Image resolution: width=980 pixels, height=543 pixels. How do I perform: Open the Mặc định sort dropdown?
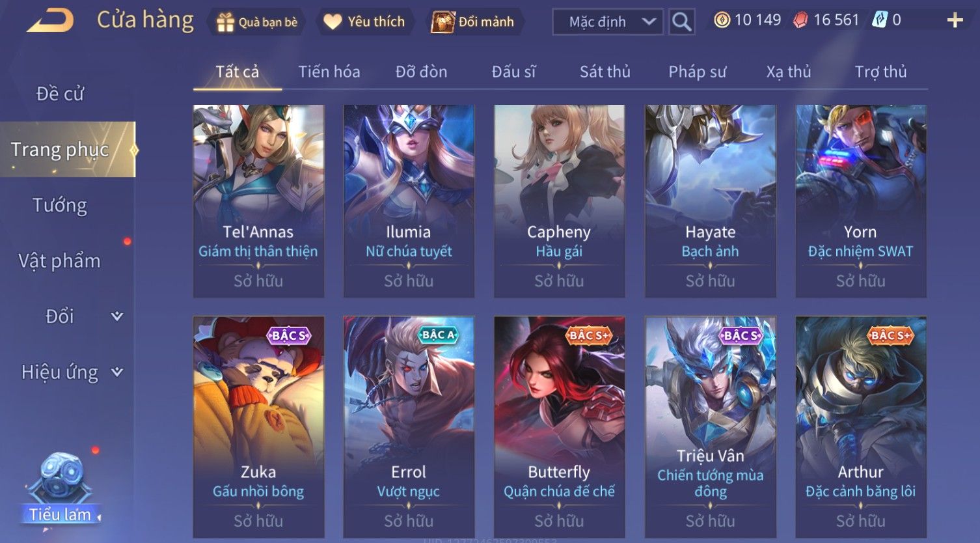(608, 21)
